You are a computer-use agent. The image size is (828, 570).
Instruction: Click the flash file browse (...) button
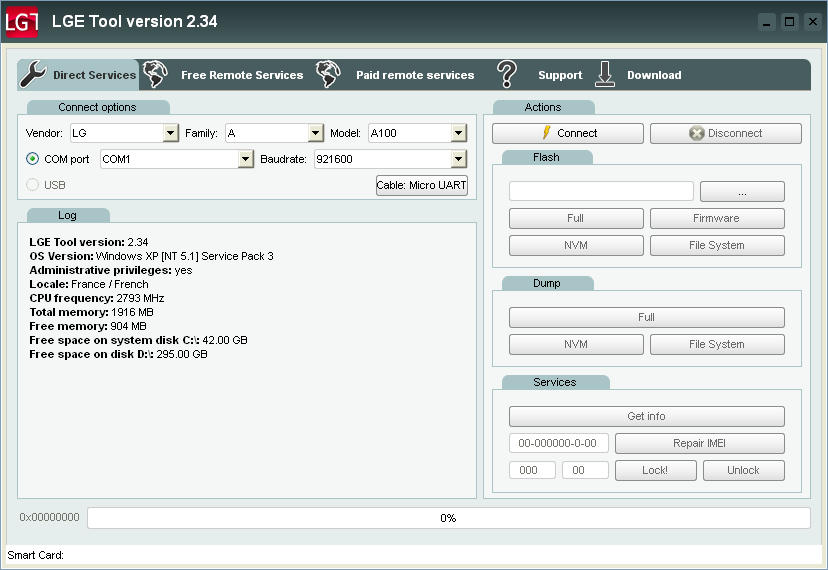[742, 191]
